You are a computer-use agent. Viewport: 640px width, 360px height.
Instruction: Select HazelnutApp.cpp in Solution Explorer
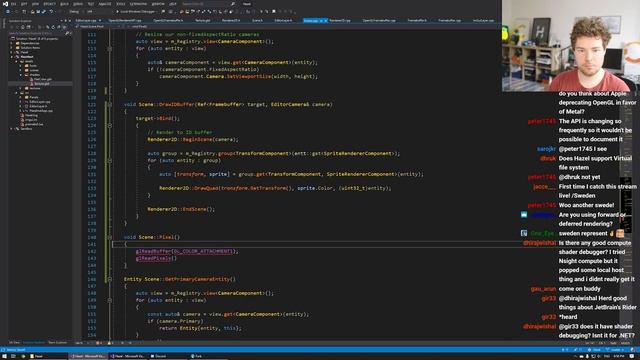coord(41,111)
